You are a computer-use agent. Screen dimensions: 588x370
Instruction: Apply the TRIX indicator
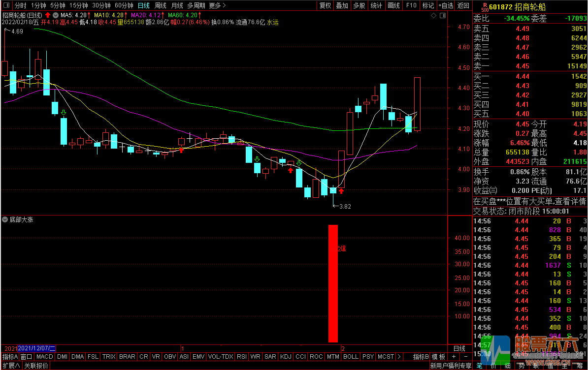(x=109, y=357)
